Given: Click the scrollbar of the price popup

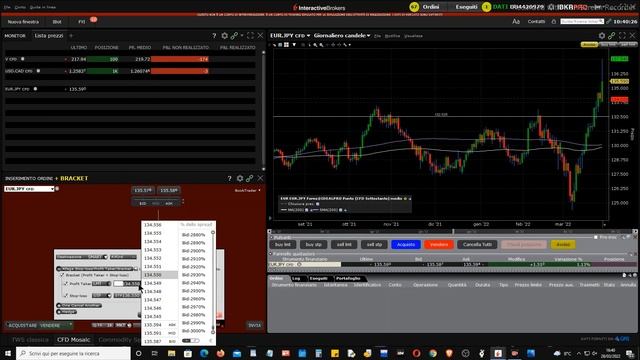Looking at the screenshot, I should click(213, 282).
